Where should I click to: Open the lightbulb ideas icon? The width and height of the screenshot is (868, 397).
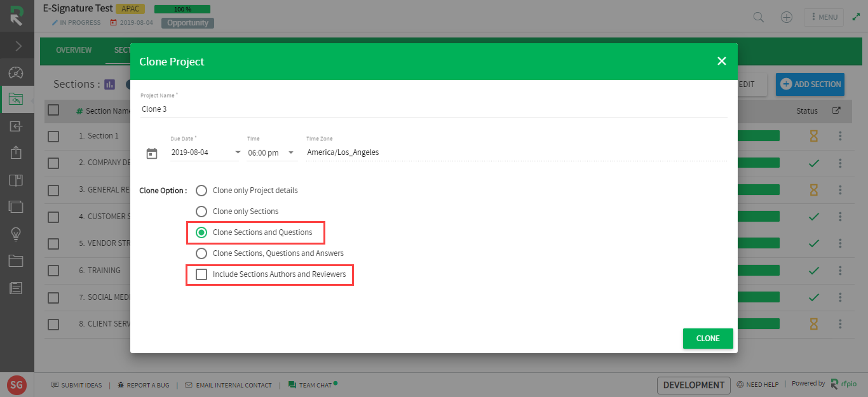point(17,234)
